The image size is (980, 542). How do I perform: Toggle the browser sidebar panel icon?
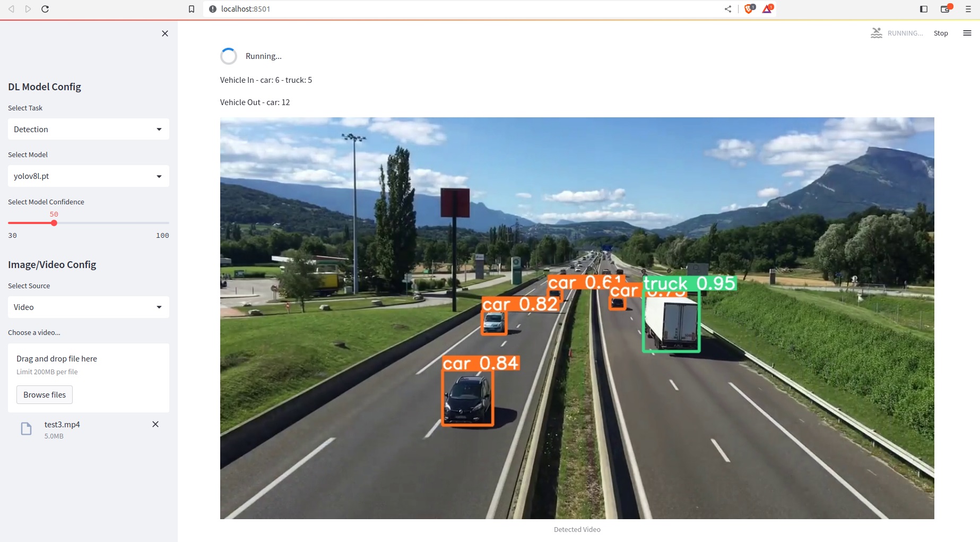click(924, 9)
